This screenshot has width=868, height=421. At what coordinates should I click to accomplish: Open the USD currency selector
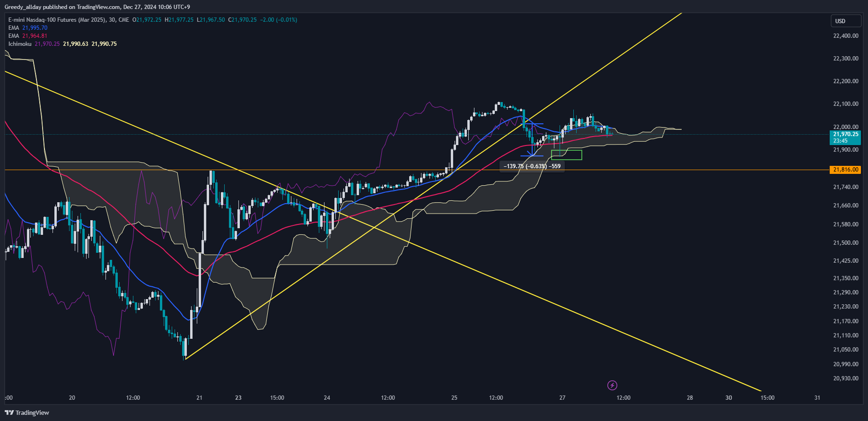pos(846,21)
